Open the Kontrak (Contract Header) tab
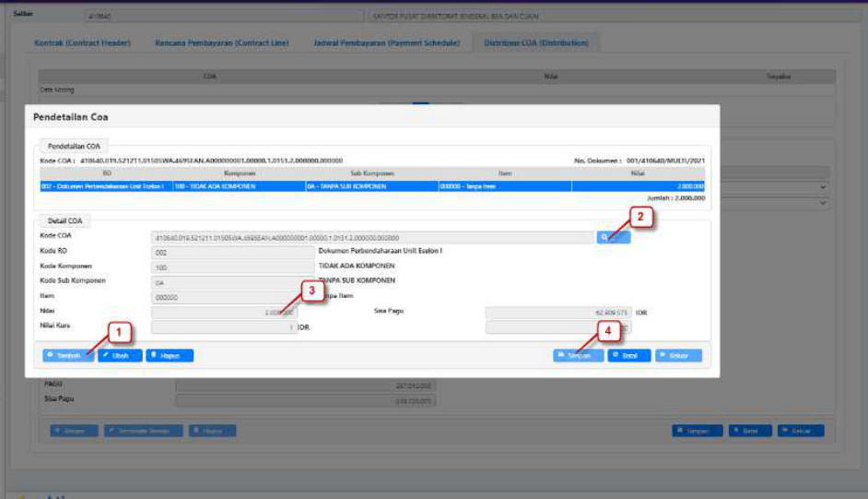This screenshot has width=868, height=499. 82,43
